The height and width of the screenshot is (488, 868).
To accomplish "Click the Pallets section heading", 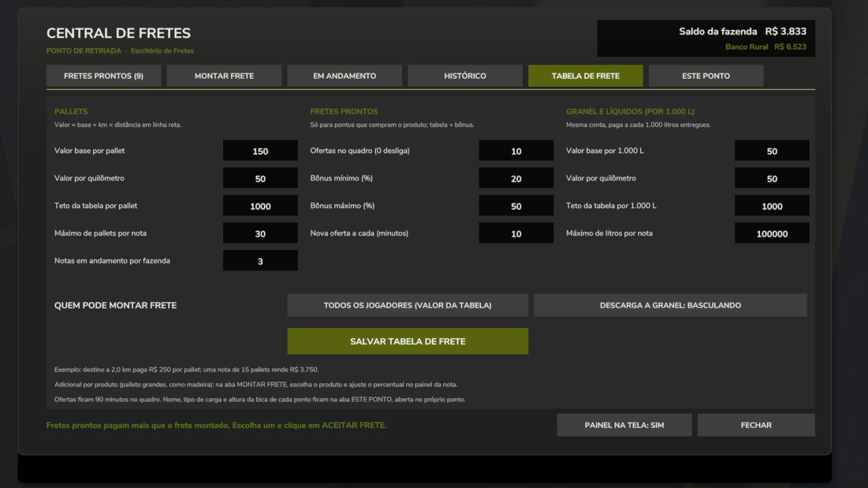I will click(71, 111).
